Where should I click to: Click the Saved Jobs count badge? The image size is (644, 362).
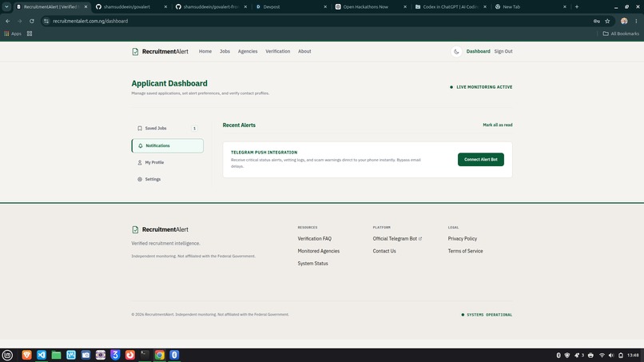(x=194, y=128)
